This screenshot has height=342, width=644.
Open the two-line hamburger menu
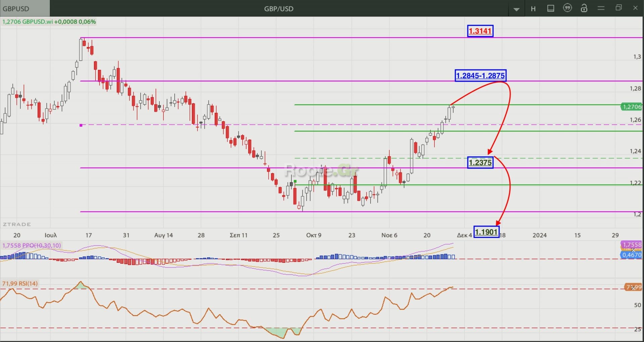pyautogui.click(x=601, y=8)
